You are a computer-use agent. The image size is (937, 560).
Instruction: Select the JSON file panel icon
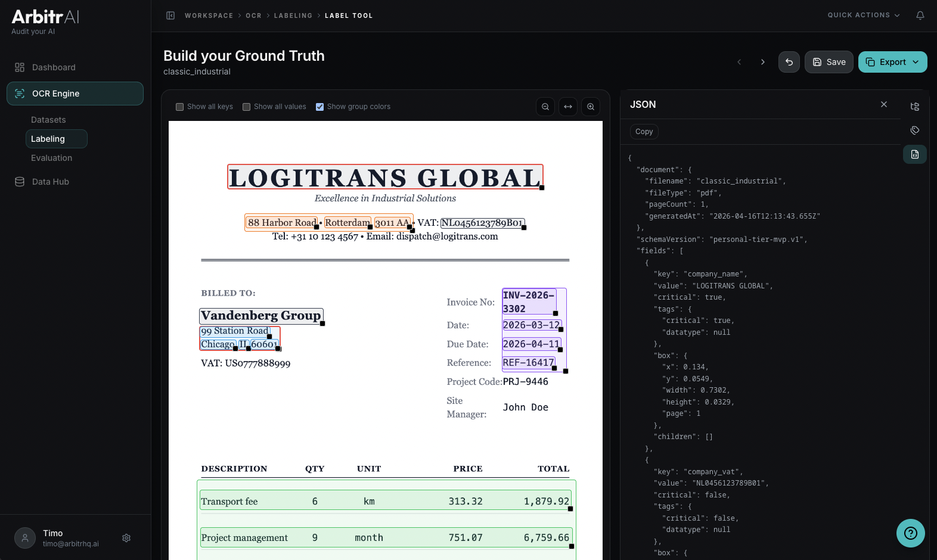pos(915,154)
